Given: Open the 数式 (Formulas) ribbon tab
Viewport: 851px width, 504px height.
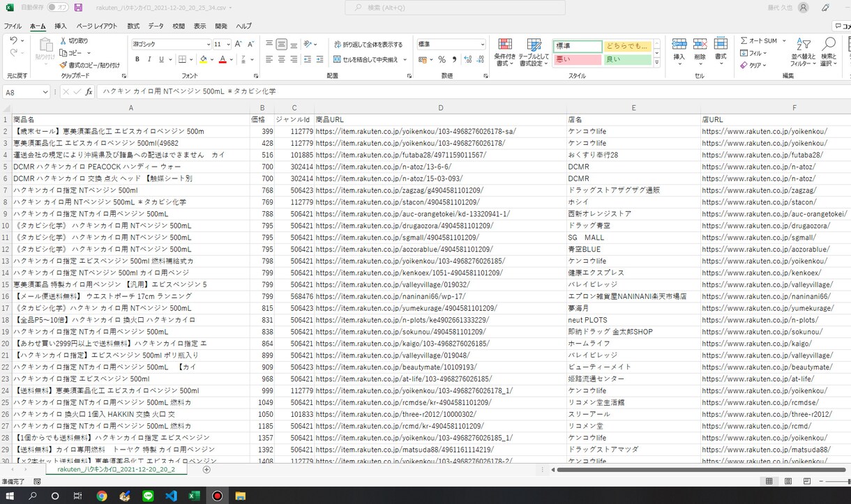Looking at the screenshot, I should pos(133,26).
